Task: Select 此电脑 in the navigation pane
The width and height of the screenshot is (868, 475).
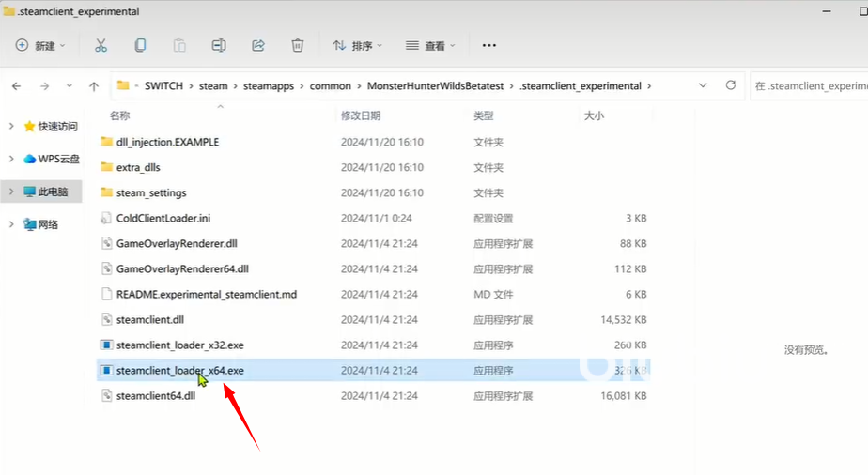Action: click(x=52, y=192)
